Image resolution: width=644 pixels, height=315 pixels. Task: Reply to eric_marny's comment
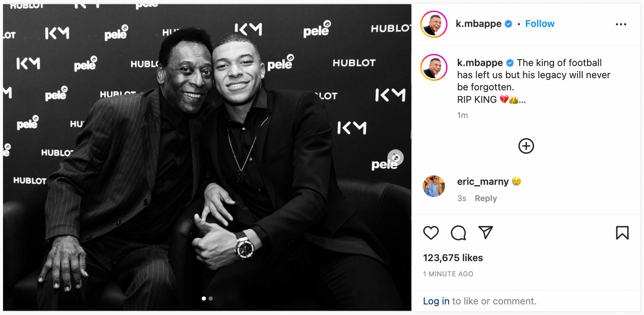(486, 198)
